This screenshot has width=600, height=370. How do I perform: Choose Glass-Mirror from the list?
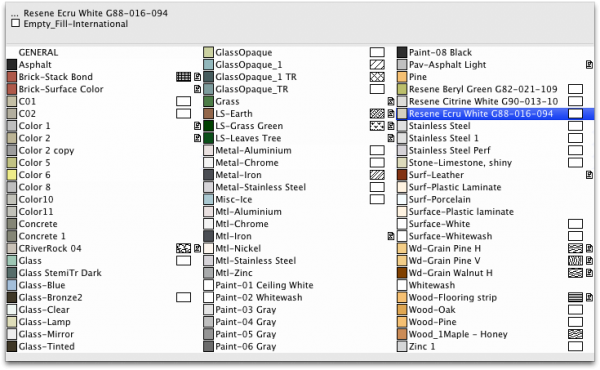(x=46, y=334)
